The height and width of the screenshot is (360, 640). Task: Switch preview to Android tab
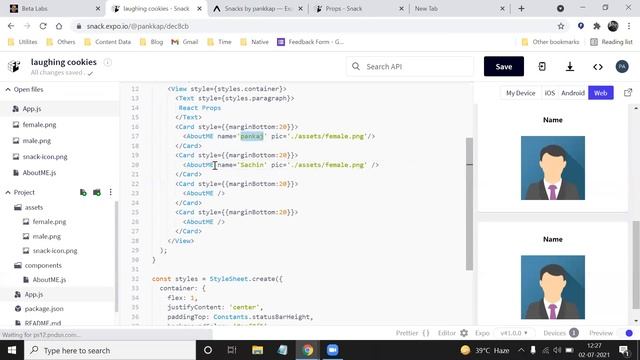click(573, 93)
